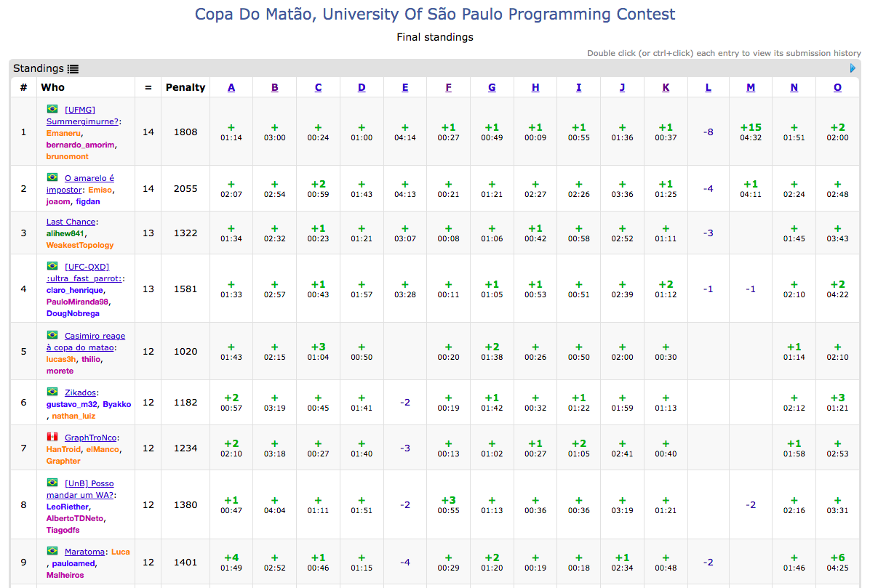Click UFMG's +15 result for problem M
Viewport: 870px width, 588px height.
(751, 132)
